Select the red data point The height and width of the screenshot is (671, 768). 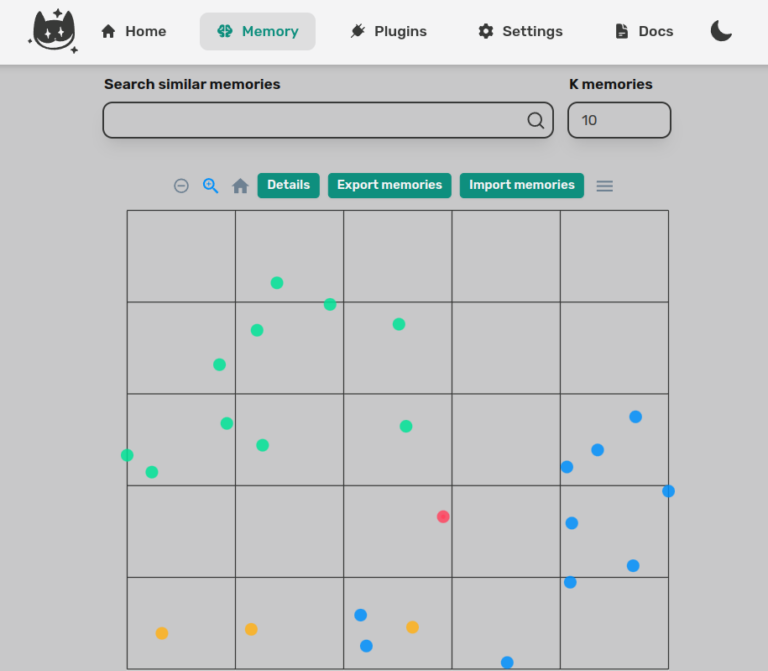[443, 517]
